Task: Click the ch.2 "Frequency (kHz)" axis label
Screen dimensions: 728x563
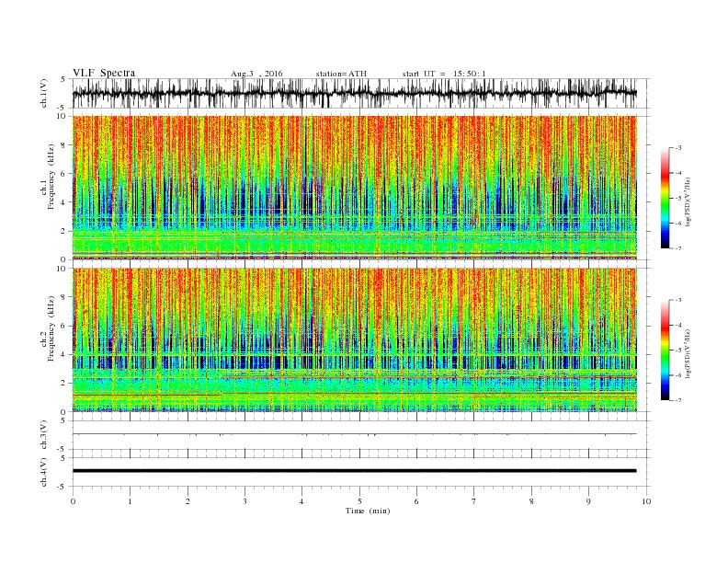Action: (51, 329)
